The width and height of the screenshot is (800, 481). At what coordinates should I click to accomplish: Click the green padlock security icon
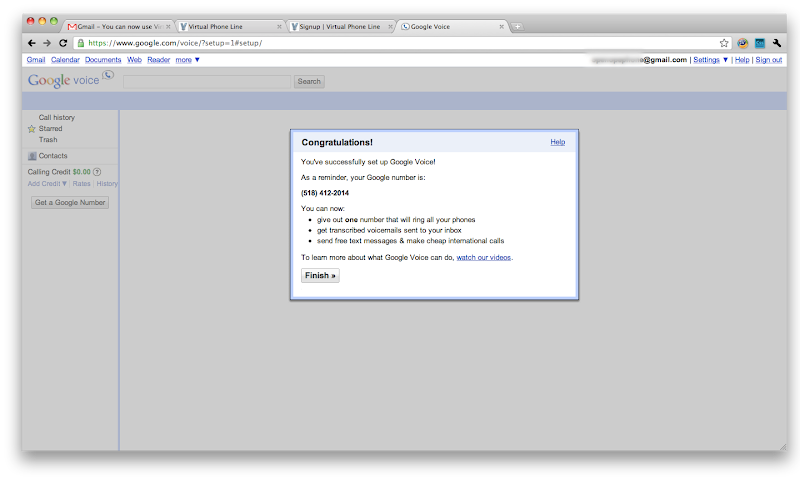[81, 43]
